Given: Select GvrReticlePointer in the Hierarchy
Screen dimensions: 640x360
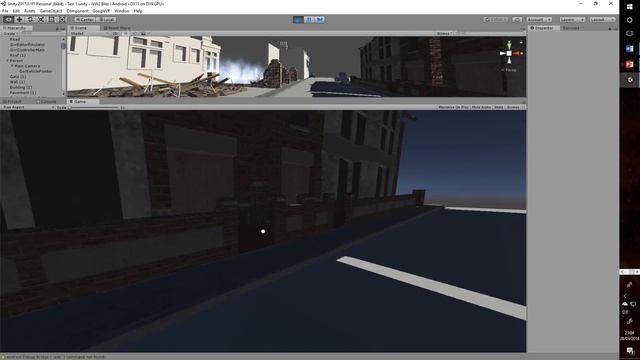Looking at the screenshot, I should click(x=36, y=71).
